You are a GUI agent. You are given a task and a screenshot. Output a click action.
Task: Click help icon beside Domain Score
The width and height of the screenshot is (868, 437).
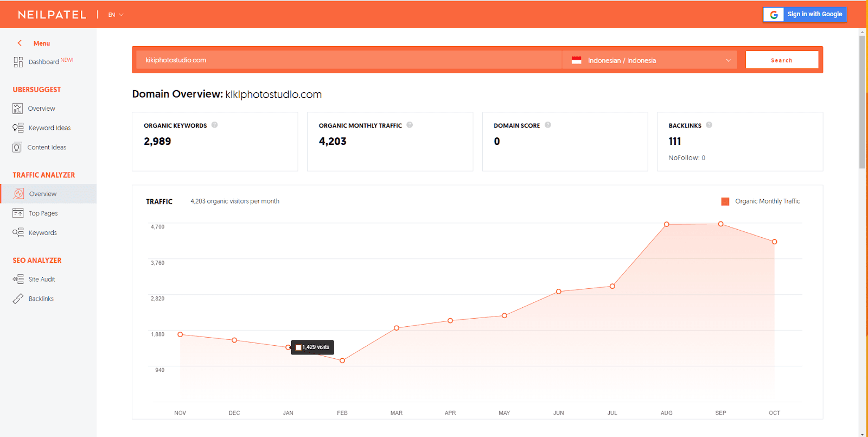(x=548, y=125)
